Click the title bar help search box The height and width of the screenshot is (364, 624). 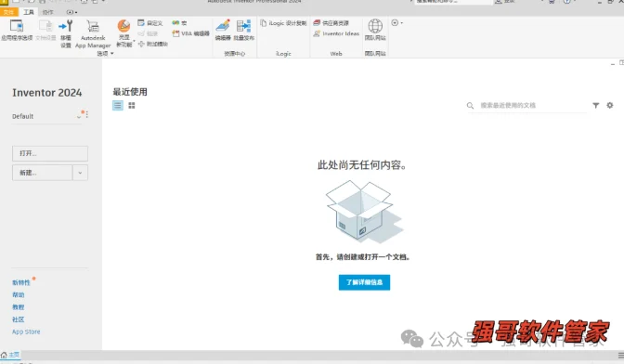454,2
